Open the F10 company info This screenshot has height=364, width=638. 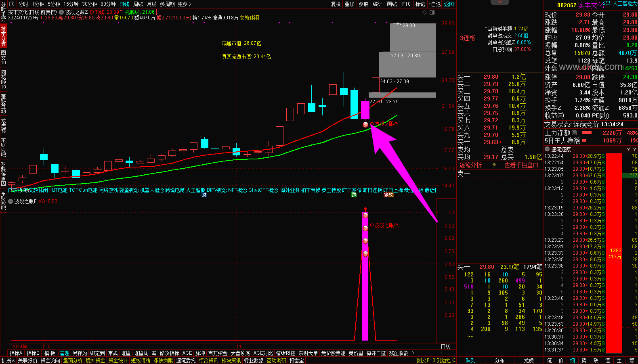[407, 4]
